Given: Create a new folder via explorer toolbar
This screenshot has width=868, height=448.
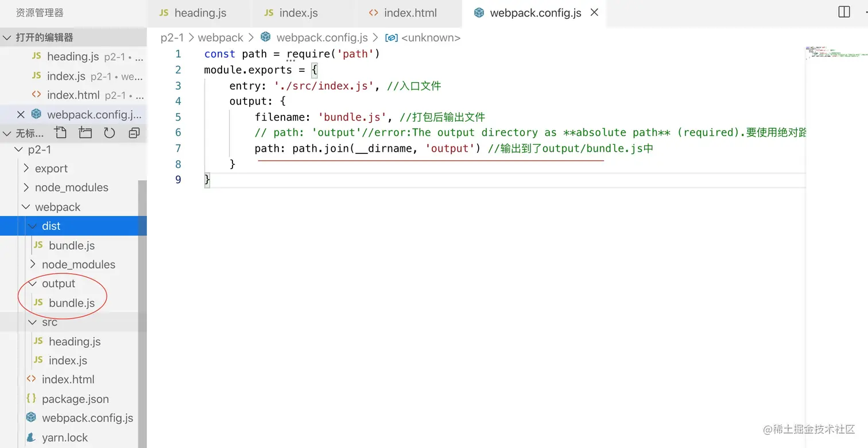Looking at the screenshot, I should click(85, 133).
